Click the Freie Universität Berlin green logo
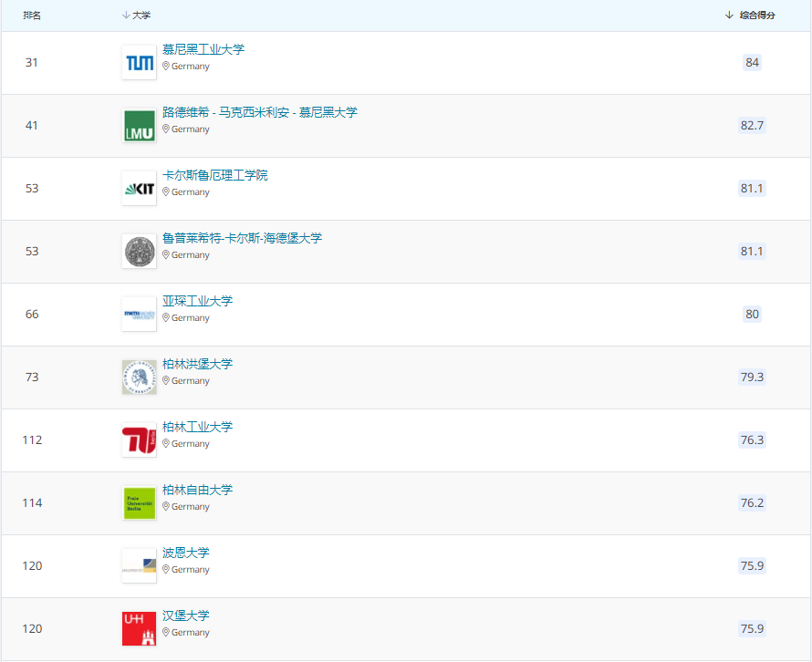This screenshot has height=662, width=812. 139,503
